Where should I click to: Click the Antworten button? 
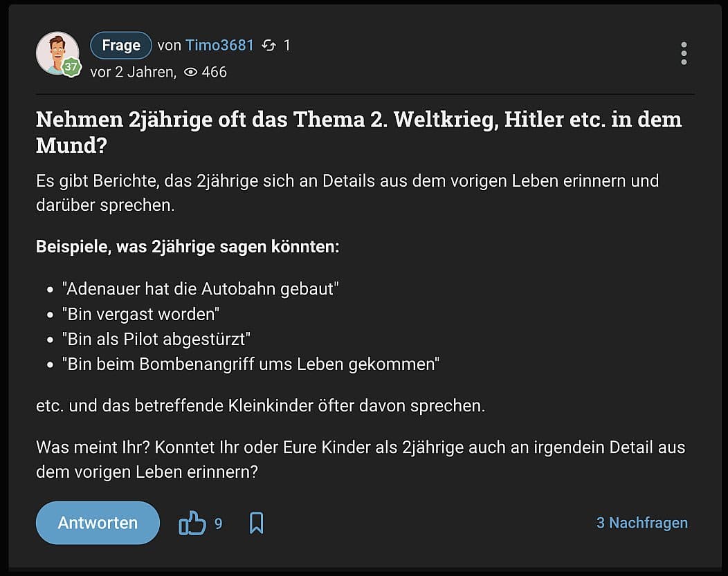pyautogui.click(x=98, y=523)
